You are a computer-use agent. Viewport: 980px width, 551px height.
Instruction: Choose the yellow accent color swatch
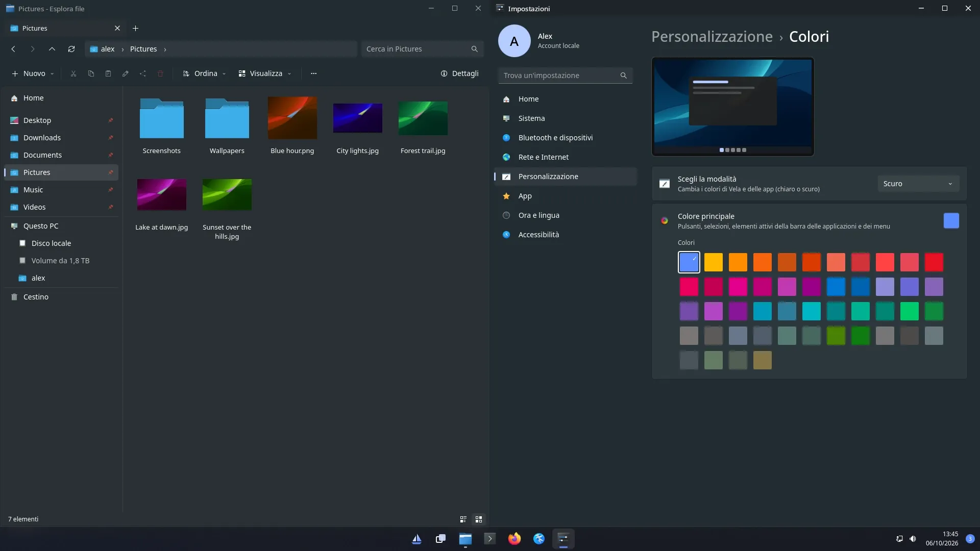pyautogui.click(x=713, y=262)
